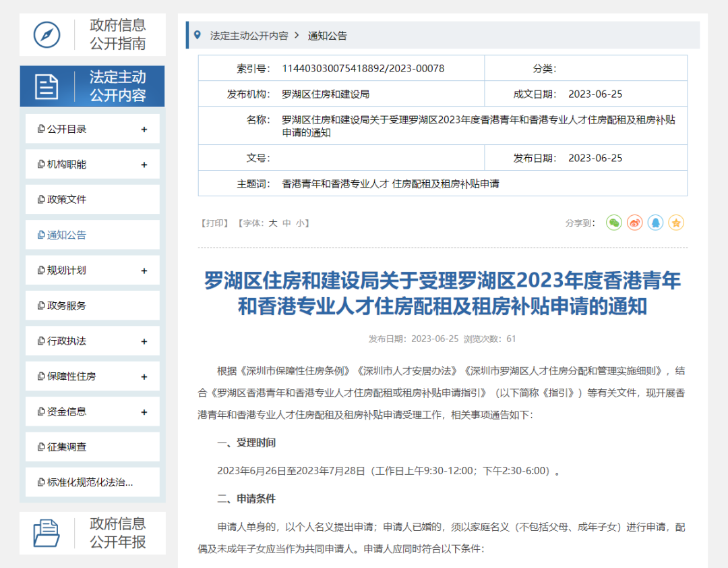The width and height of the screenshot is (728, 568).
Task: Set font size to 小
Action: coord(301,223)
